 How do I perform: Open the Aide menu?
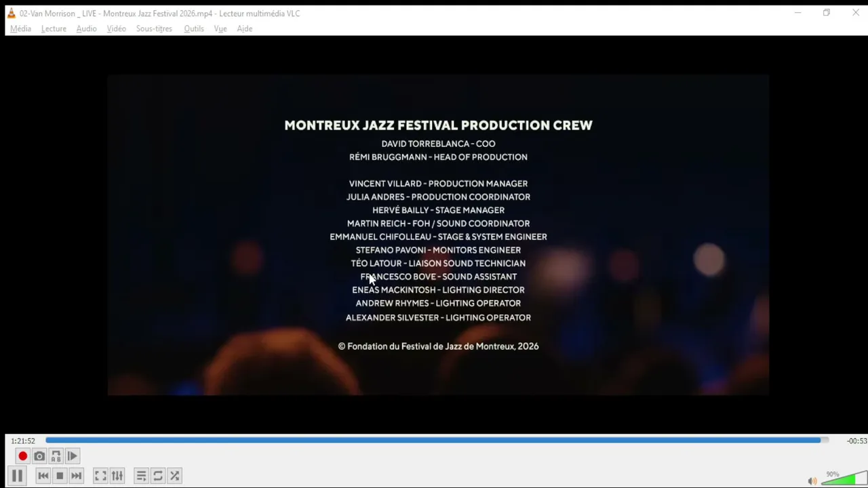coord(245,28)
